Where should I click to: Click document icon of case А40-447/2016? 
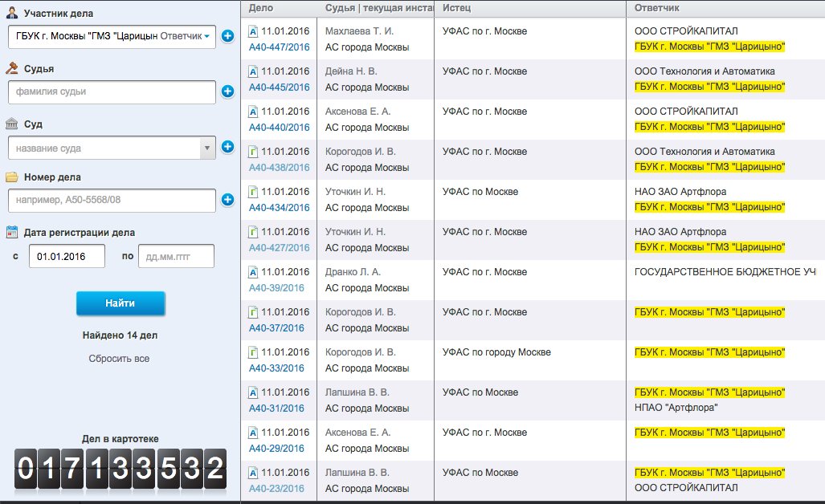pos(253,31)
